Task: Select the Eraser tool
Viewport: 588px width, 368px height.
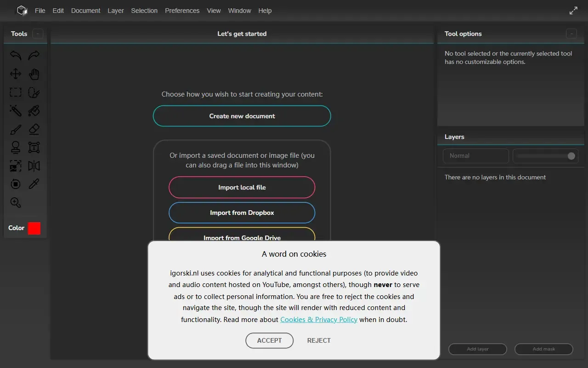Action: pyautogui.click(x=34, y=129)
